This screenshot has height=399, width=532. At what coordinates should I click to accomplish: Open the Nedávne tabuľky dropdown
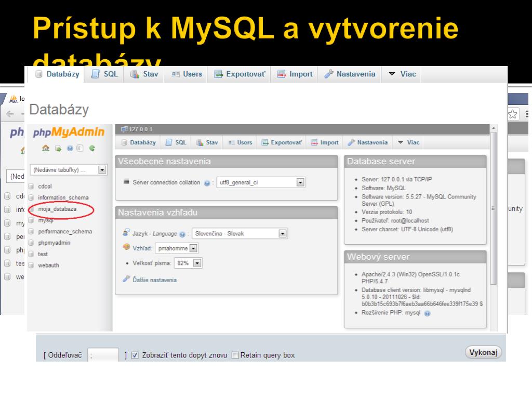coord(69,170)
